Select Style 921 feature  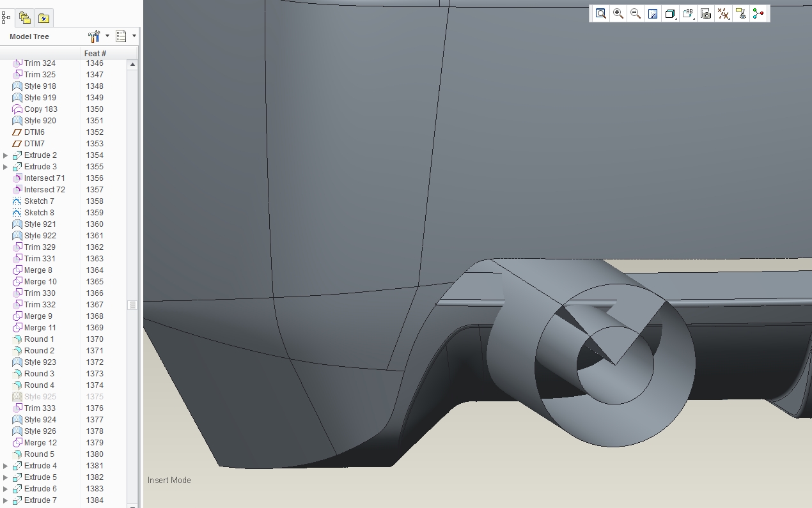click(40, 224)
